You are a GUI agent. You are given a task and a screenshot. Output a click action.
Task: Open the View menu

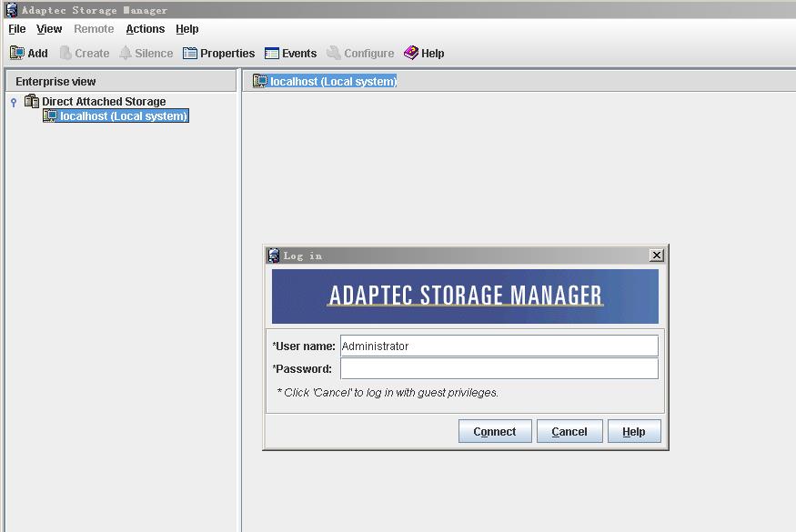(x=49, y=29)
